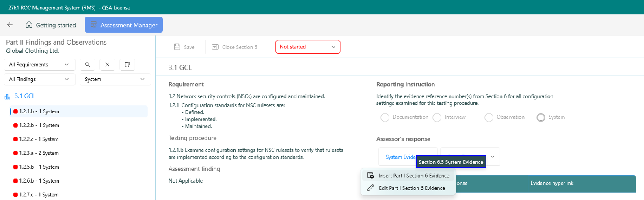This screenshot has height=200, width=644.
Task: Click the Save disk icon
Action: (177, 47)
